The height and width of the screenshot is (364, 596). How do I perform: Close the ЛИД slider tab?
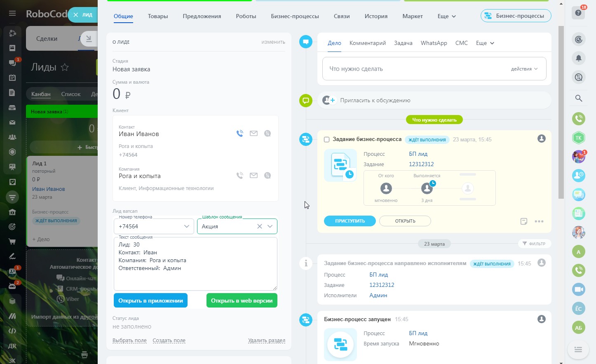(75, 15)
